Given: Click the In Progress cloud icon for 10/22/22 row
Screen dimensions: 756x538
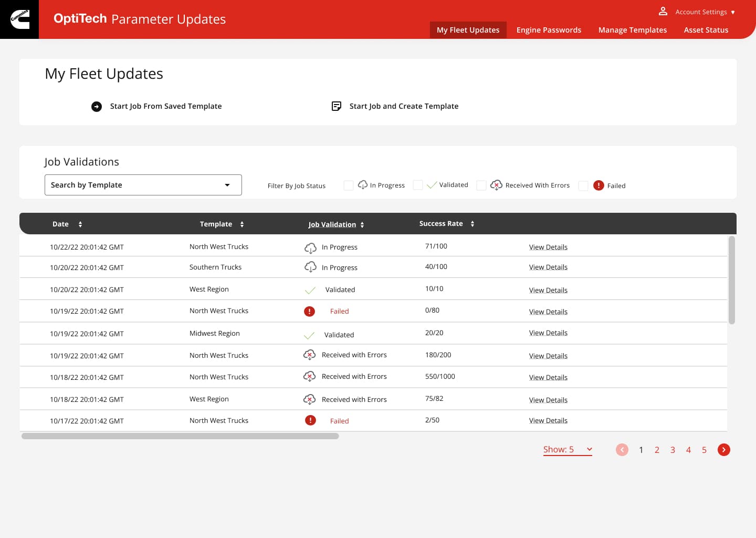Looking at the screenshot, I should pyautogui.click(x=310, y=247).
